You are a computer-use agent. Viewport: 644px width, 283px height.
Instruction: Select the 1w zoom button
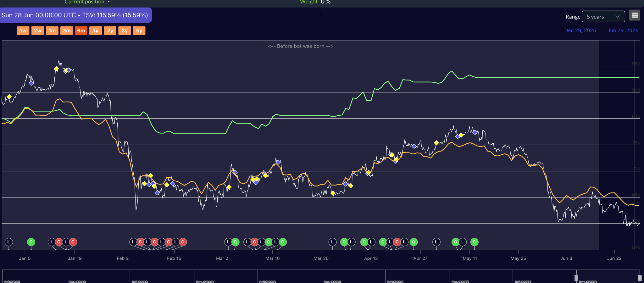23,31
